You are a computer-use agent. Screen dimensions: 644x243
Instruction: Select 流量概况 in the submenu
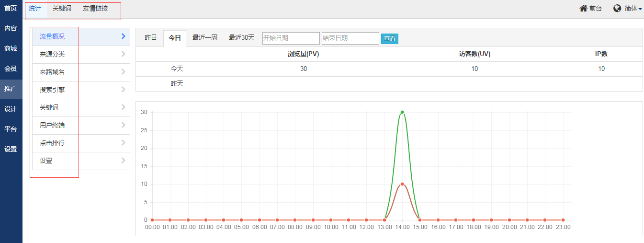(81, 36)
